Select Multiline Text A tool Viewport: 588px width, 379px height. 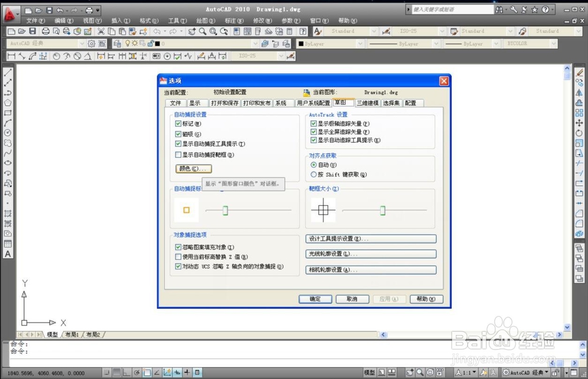(8, 254)
